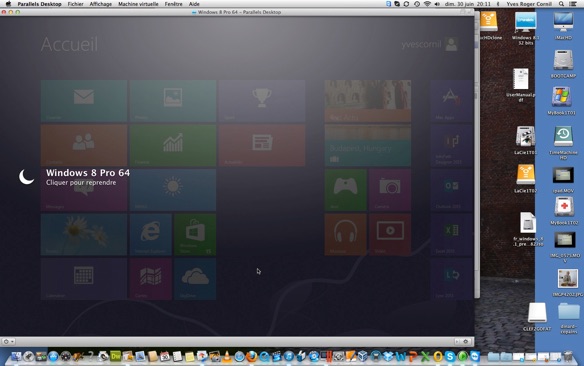Click the moon icon to resume Windows

26,177
